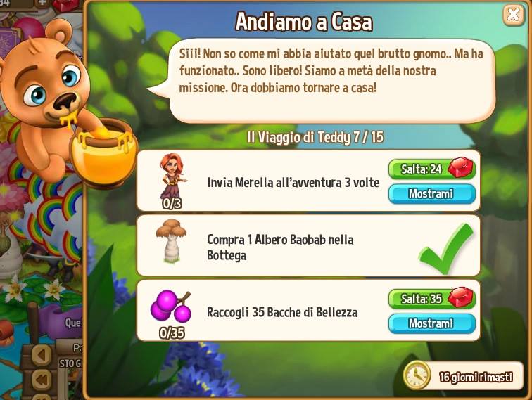Click the left arrow wooden sign button
The height and width of the screenshot is (400, 532).
(x=42, y=355)
